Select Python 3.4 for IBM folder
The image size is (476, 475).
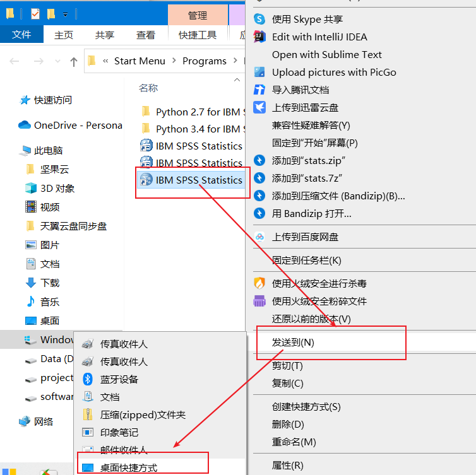point(193,129)
